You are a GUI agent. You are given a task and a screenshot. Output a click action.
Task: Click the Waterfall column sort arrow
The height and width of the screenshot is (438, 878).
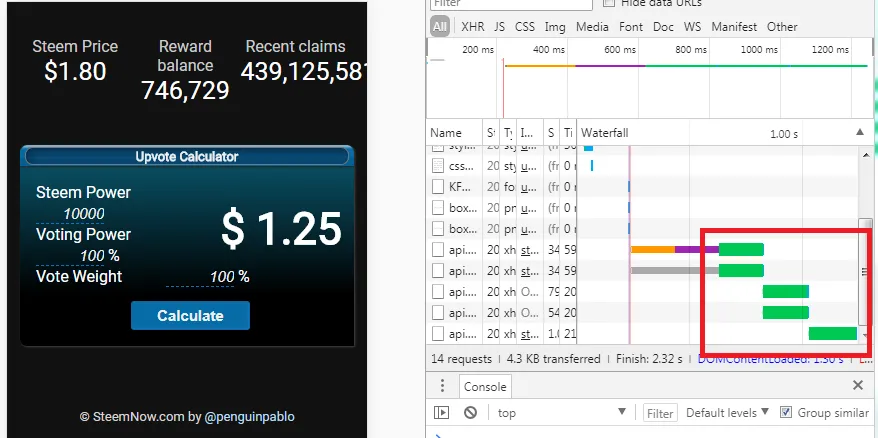pos(860,132)
